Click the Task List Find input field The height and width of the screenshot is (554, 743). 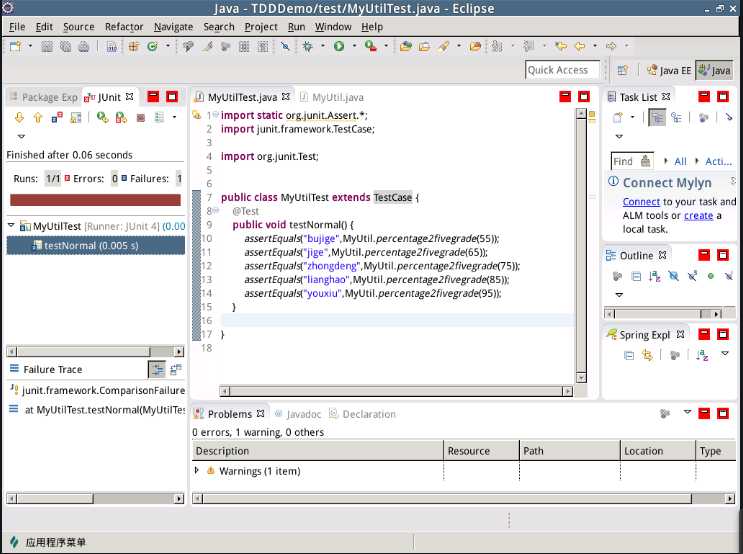tap(632, 161)
